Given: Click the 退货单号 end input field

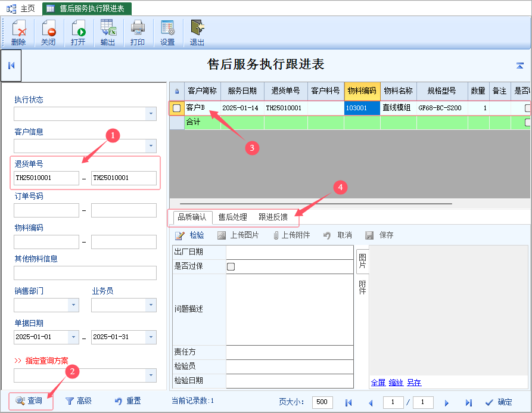Looking at the screenshot, I should tap(124, 178).
